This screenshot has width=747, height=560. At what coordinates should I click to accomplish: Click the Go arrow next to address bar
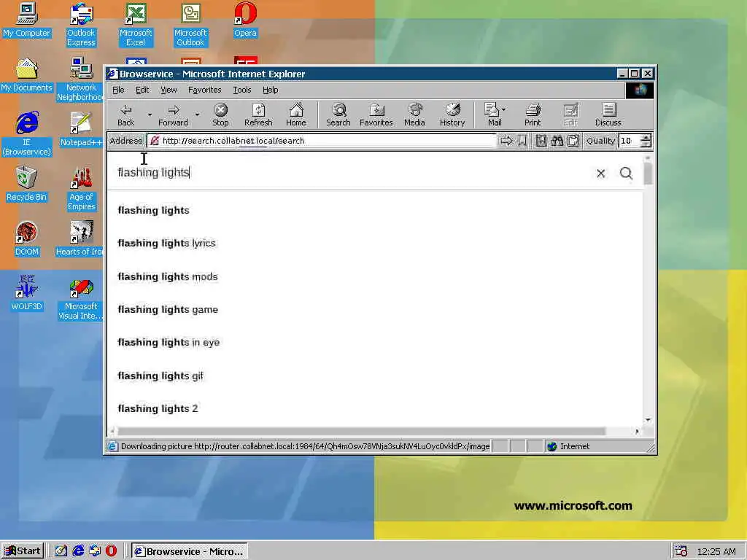pos(506,141)
